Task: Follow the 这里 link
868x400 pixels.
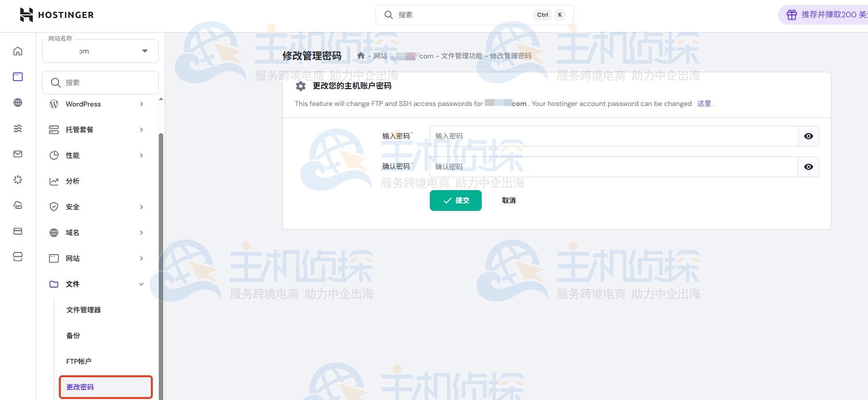Action: [x=704, y=103]
